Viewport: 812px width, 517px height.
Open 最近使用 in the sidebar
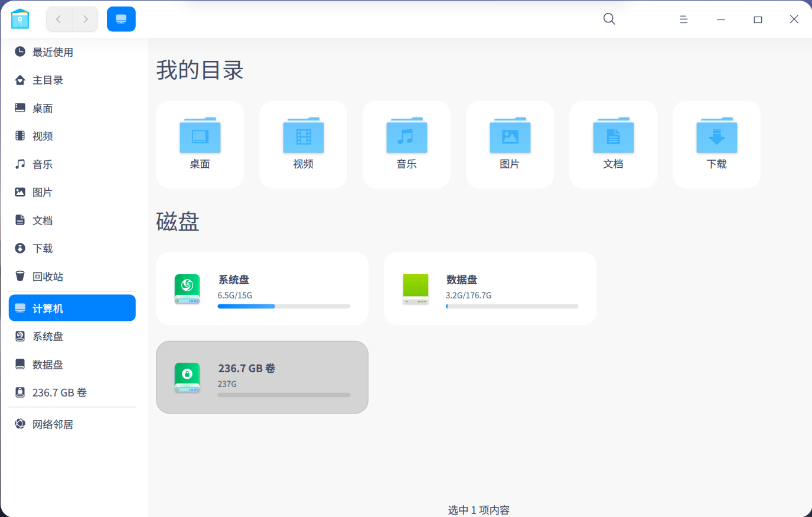(x=72, y=52)
